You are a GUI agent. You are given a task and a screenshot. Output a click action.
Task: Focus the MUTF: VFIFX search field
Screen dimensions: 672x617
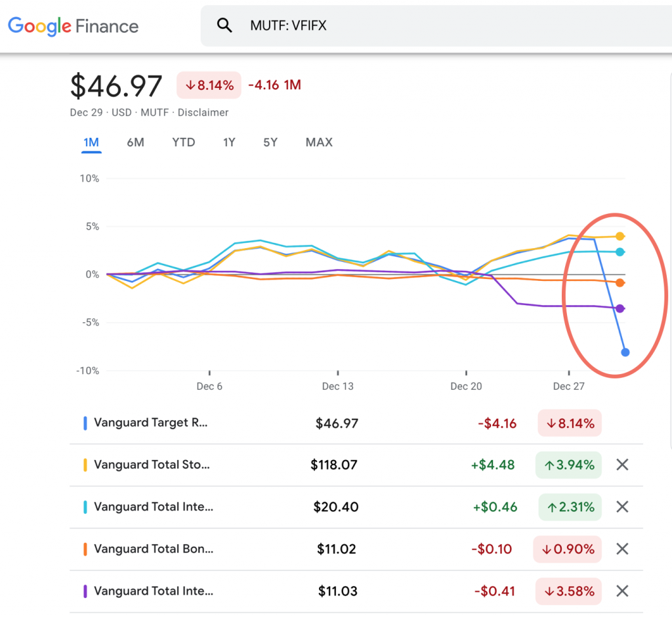[436, 26]
